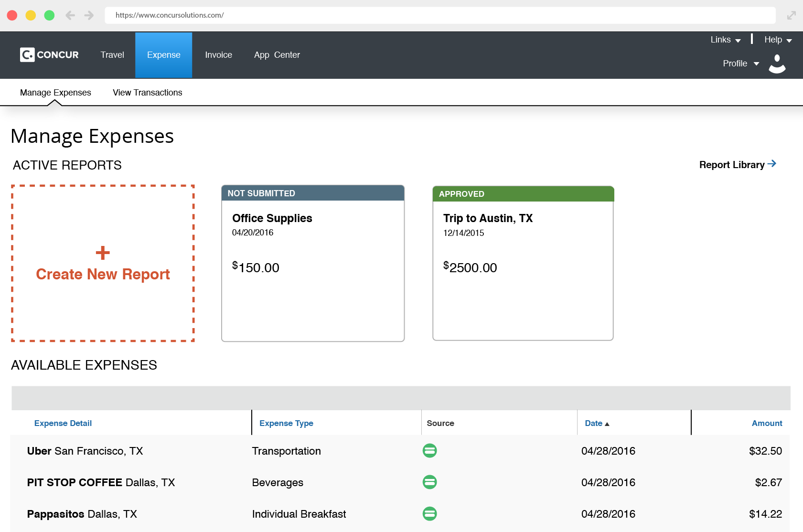The image size is (803, 532).
Task: Switch to the Invoice tab
Action: click(x=218, y=54)
